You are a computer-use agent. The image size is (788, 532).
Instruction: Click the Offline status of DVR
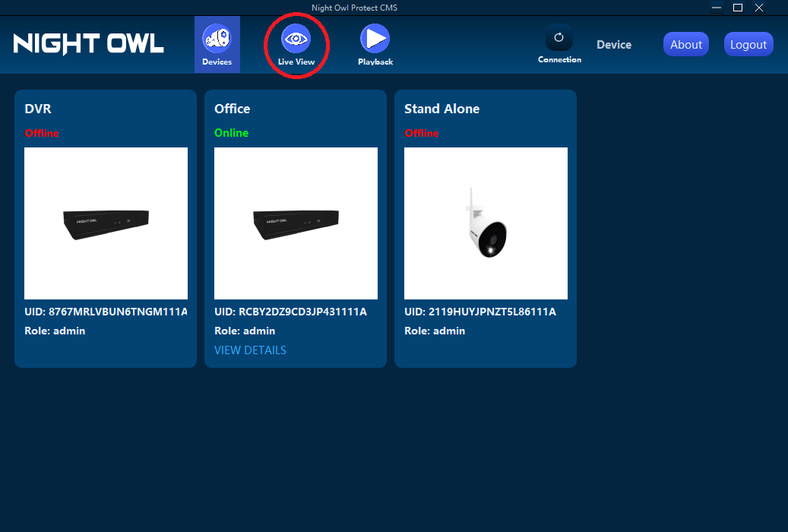(42, 133)
